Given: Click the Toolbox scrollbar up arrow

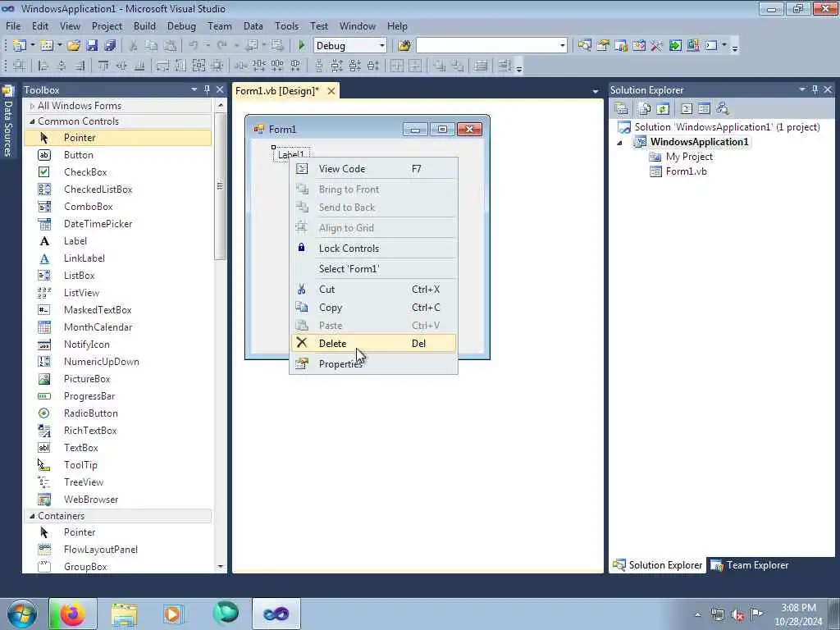Looking at the screenshot, I should tap(221, 106).
